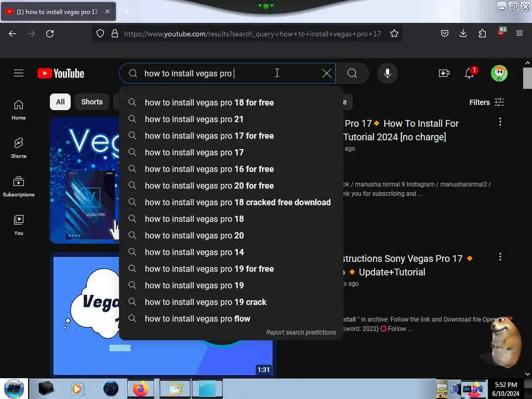Choose suggestion 'vegas pro 17 for free'
The width and height of the screenshot is (532, 399).
pyautogui.click(x=231, y=136)
